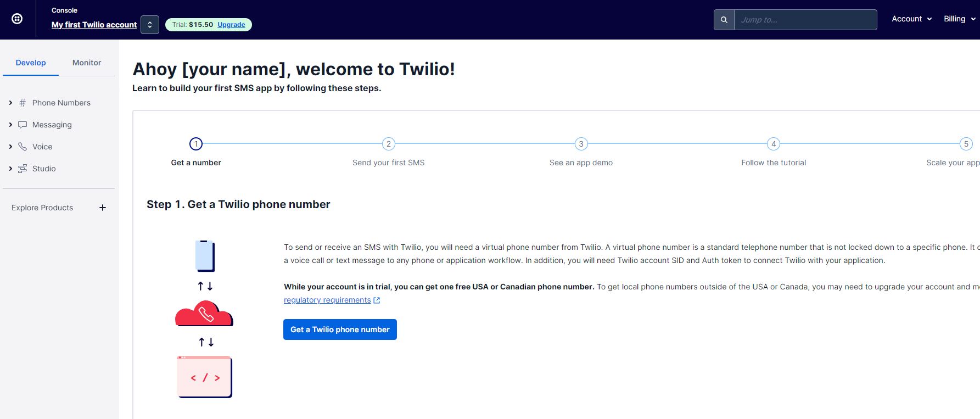Viewport: 980px width, 419px height.
Task: Click the Phone Numbers hash icon
Action: 23,103
